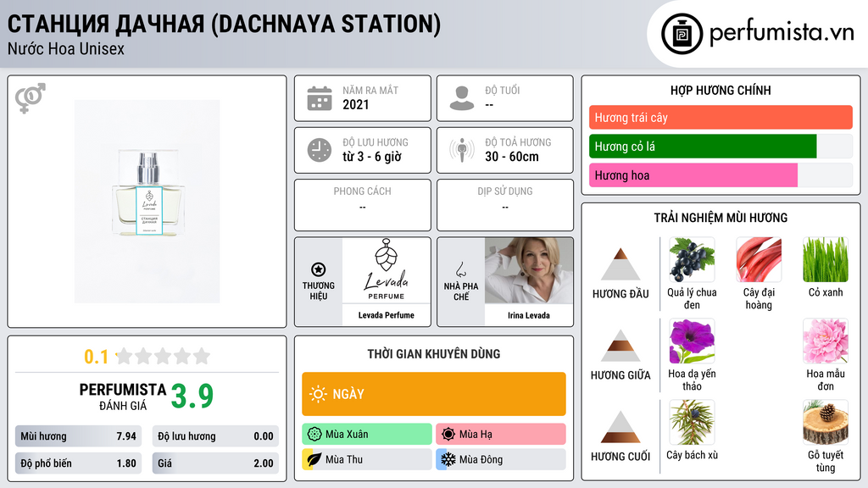Click the calendar icon beside Năm ra mắt
The image size is (868, 488).
tap(320, 98)
